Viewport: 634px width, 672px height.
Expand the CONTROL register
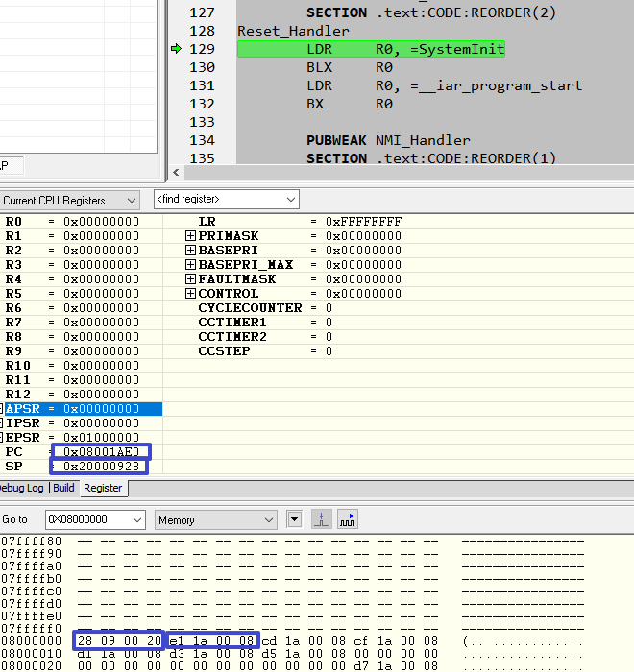[x=190, y=294]
